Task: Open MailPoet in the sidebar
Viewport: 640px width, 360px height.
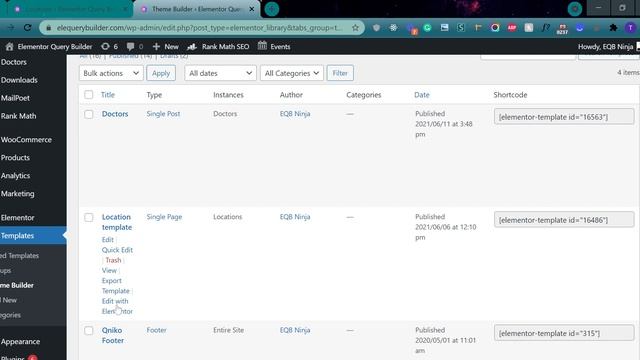Action: [16, 98]
